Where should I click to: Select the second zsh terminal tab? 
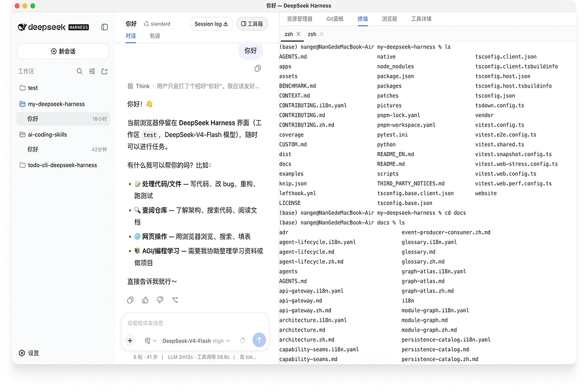pos(312,34)
